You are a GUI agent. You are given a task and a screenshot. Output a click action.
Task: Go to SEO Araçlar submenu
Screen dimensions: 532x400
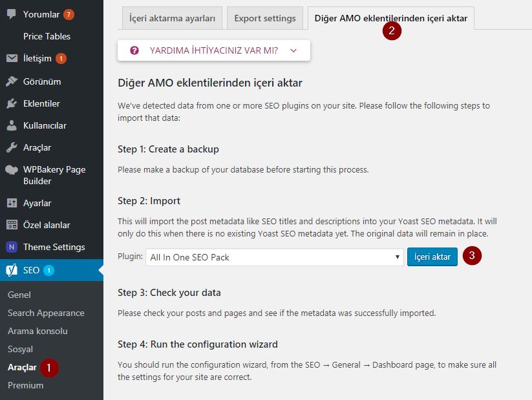pyautogui.click(x=22, y=368)
